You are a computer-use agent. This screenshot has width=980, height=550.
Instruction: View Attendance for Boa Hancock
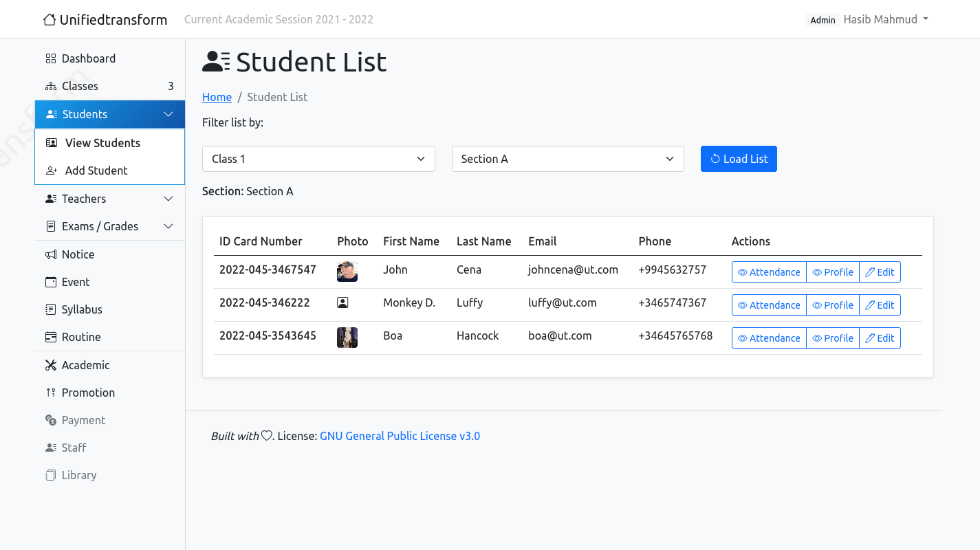click(x=769, y=338)
